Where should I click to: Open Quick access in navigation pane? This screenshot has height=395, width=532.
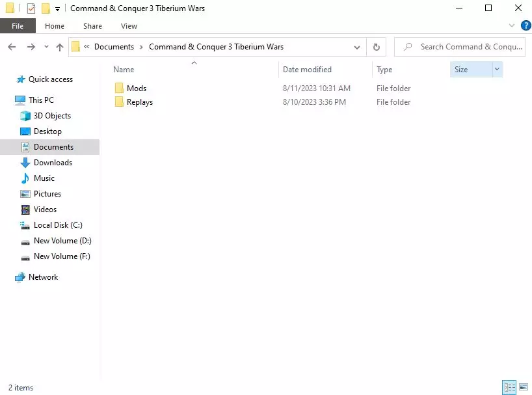tap(51, 79)
